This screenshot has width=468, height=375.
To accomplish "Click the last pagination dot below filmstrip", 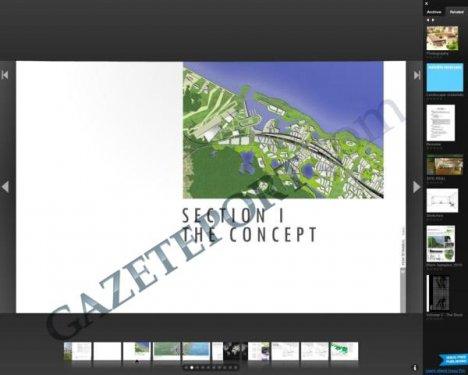I will [236, 368].
